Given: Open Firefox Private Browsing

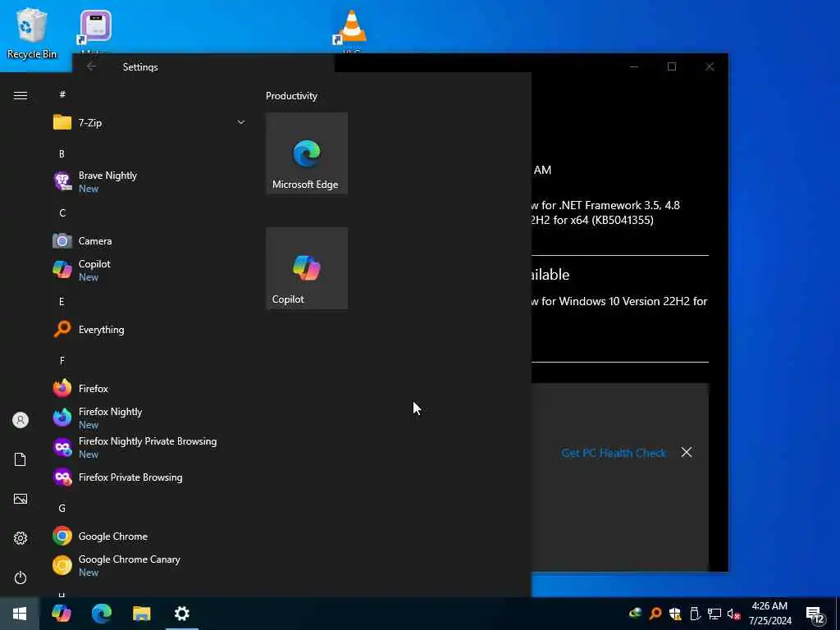Looking at the screenshot, I should click(x=149, y=477).
